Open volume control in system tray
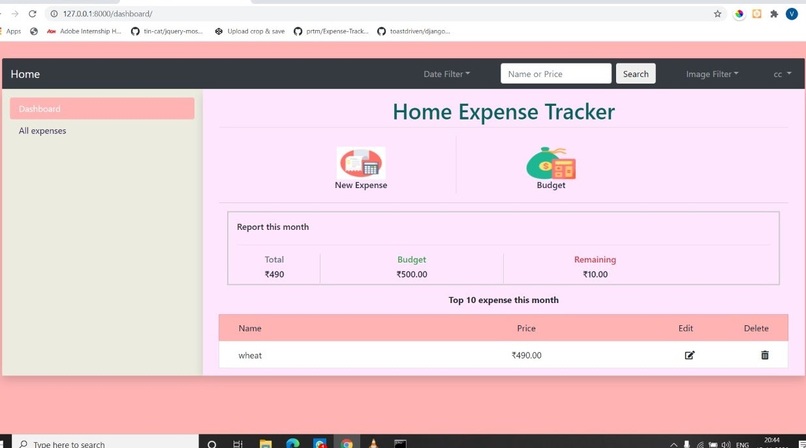Screen dimensions: 806x448 pos(726,444)
